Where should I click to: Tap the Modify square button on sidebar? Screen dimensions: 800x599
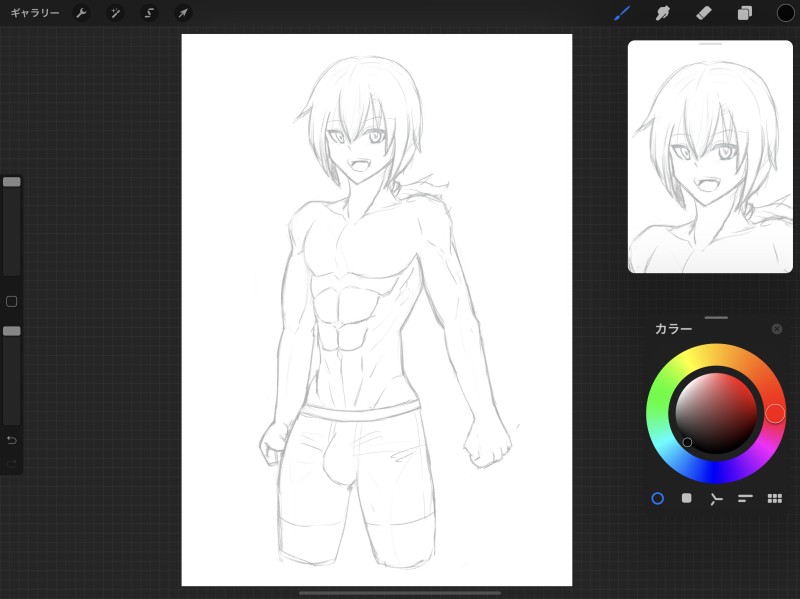pyautogui.click(x=12, y=302)
